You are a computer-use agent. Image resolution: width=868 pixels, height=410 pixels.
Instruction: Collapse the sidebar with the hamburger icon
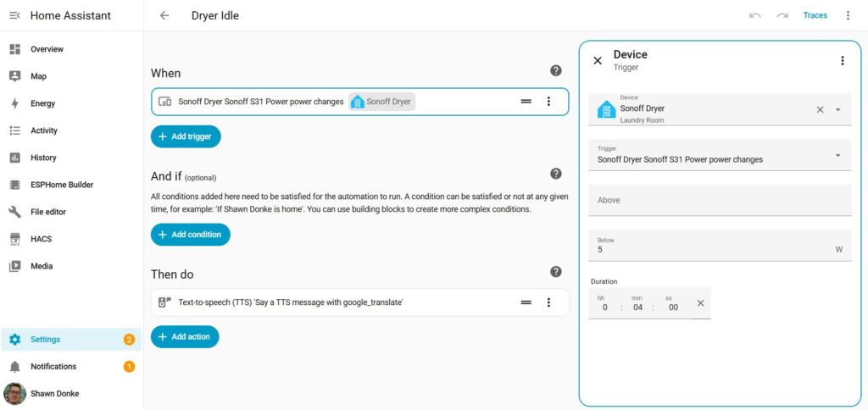[x=15, y=15]
